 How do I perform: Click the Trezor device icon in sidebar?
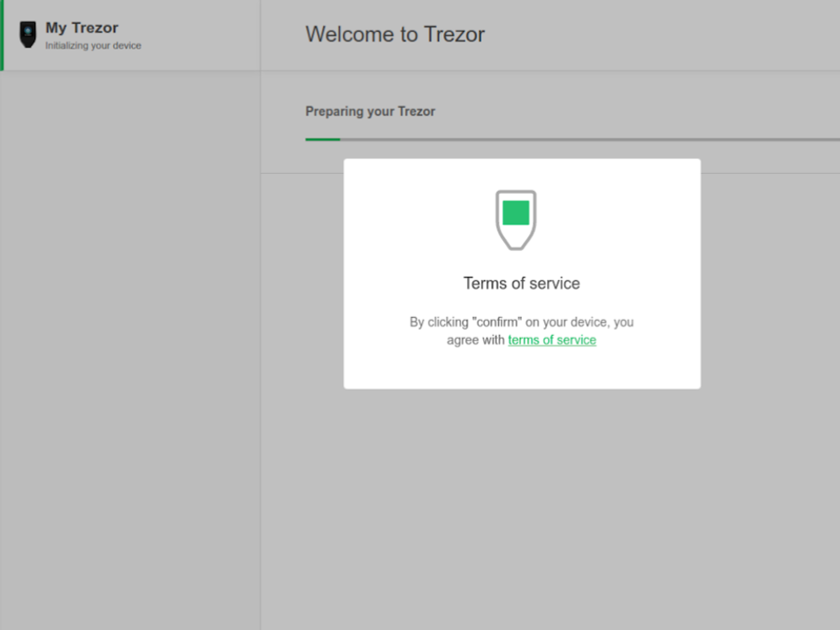click(28, 34)
